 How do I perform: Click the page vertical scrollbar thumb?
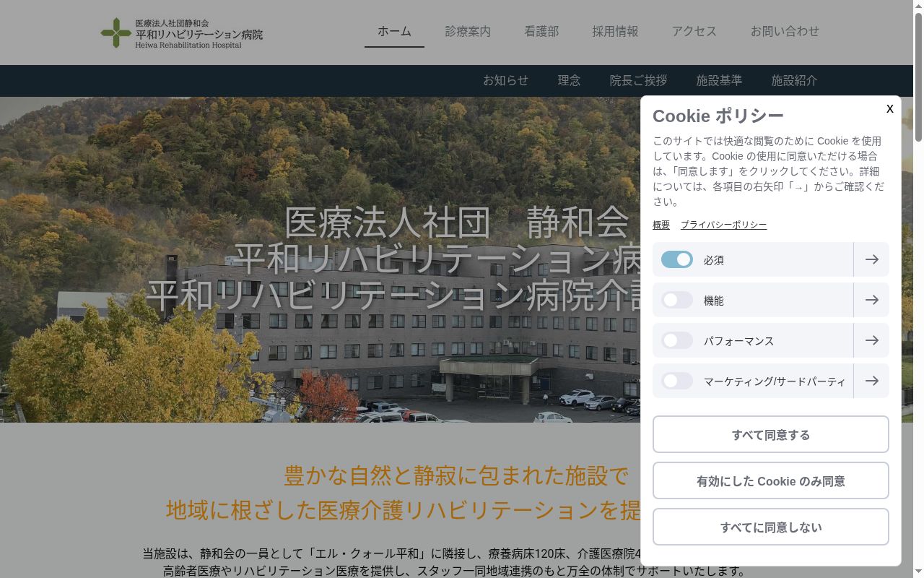pos(918,76)
